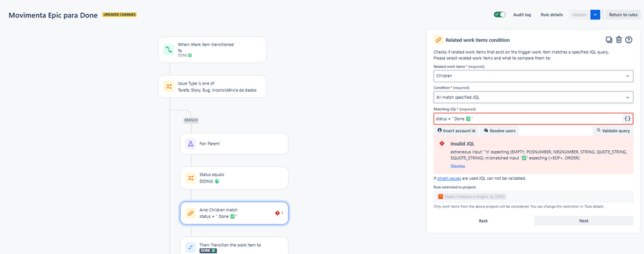Click the Issue Type condition shuffle icon
644x254 pixels.
tap(168, 86)
